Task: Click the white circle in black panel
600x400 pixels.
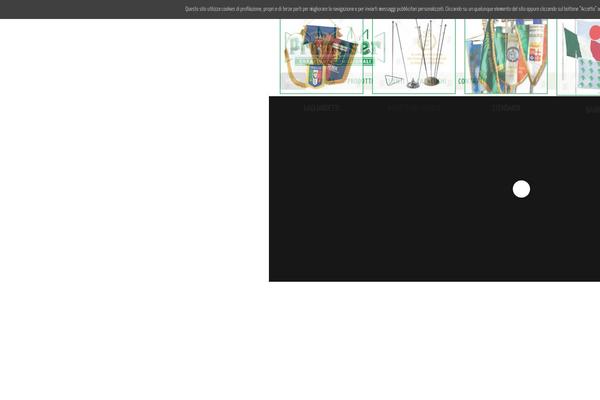Action: 521,189
